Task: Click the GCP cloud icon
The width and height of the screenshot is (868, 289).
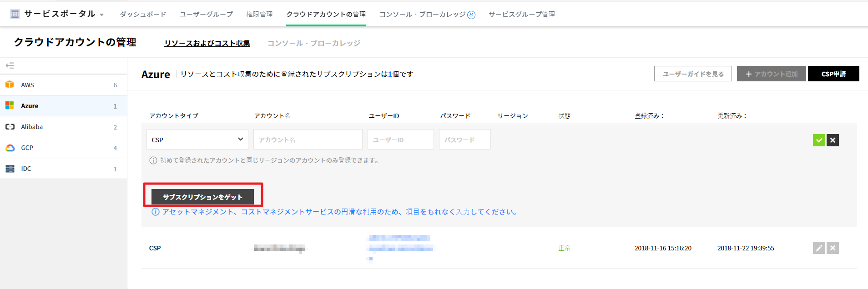Action: (x=10, y=148)
